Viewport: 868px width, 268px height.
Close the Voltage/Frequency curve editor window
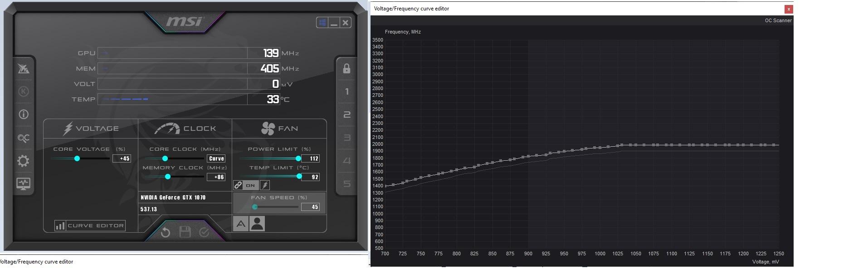(x=789, y=9)
